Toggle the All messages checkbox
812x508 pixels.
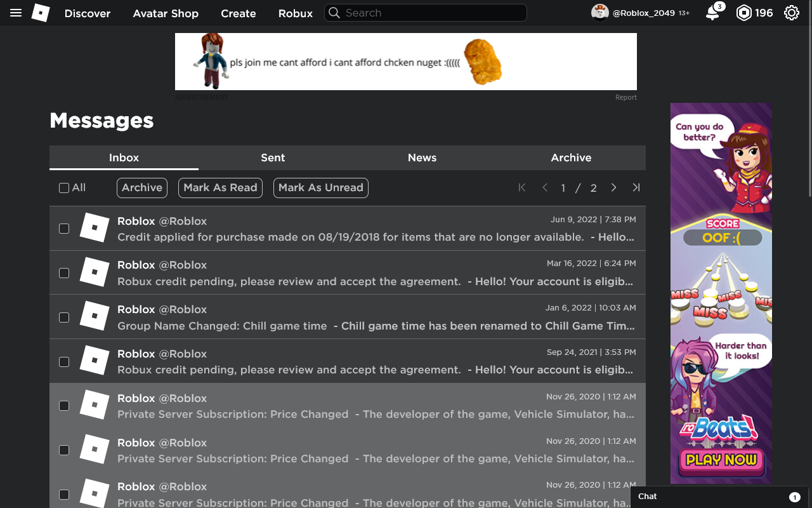(64, 188)
